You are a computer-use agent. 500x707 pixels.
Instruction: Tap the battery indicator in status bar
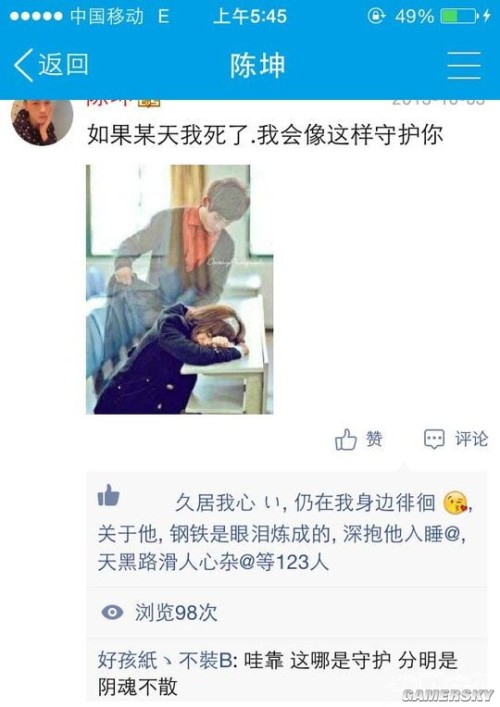click(459, 16)
